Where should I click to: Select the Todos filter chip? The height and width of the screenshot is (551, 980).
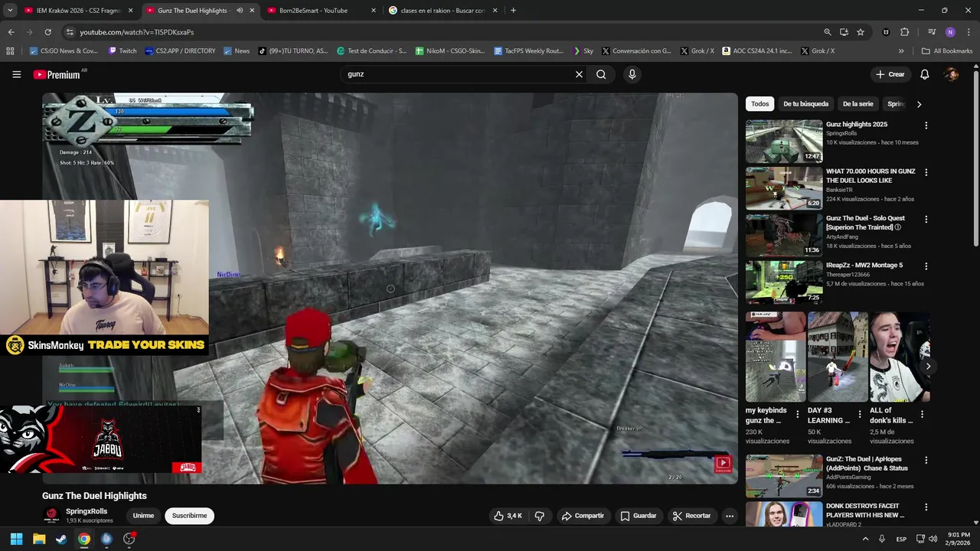coord(759,104)
